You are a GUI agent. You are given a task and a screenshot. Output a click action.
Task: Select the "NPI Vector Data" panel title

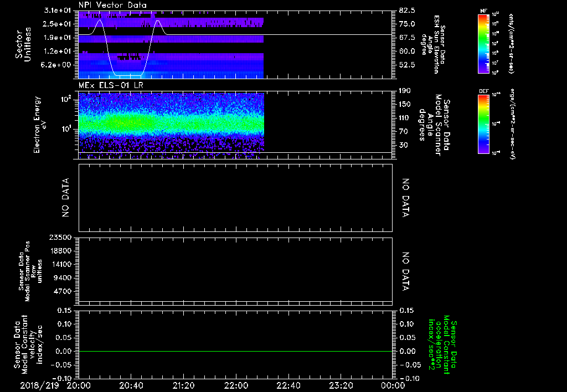click(112, 5)
